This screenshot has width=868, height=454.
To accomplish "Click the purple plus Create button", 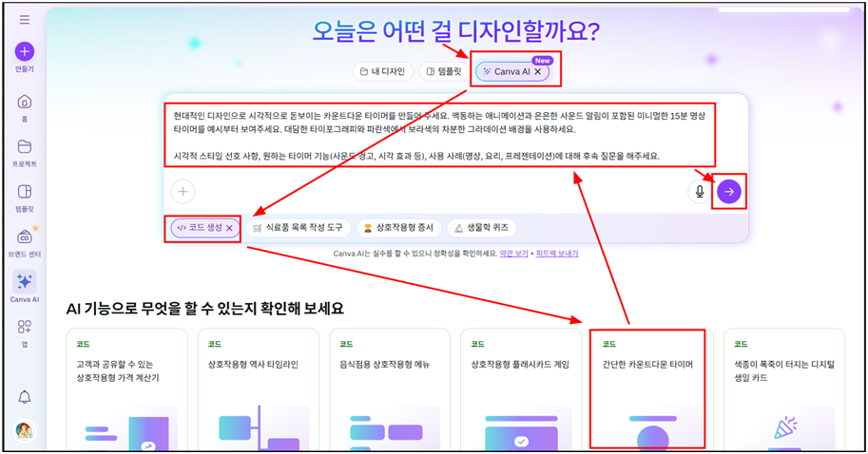I will click(25, 52).
